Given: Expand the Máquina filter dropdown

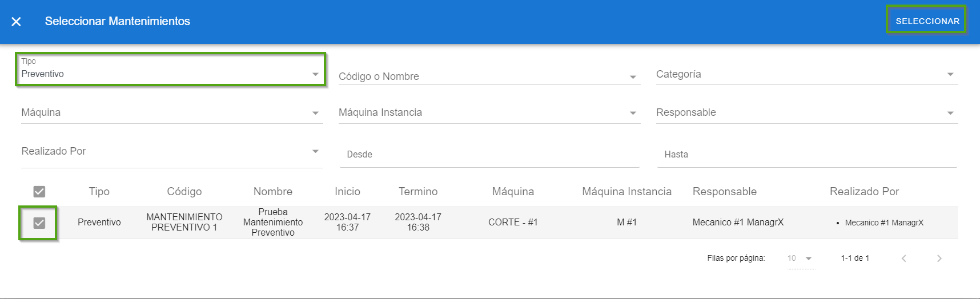Looking at the screenshot, I should 171,112.
